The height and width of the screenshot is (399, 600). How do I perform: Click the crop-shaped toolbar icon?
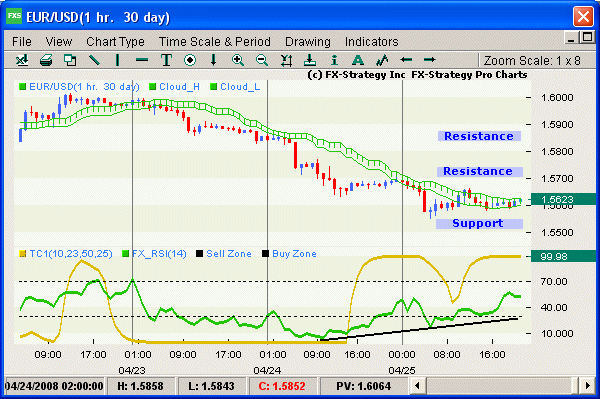(x=286, y=60)
